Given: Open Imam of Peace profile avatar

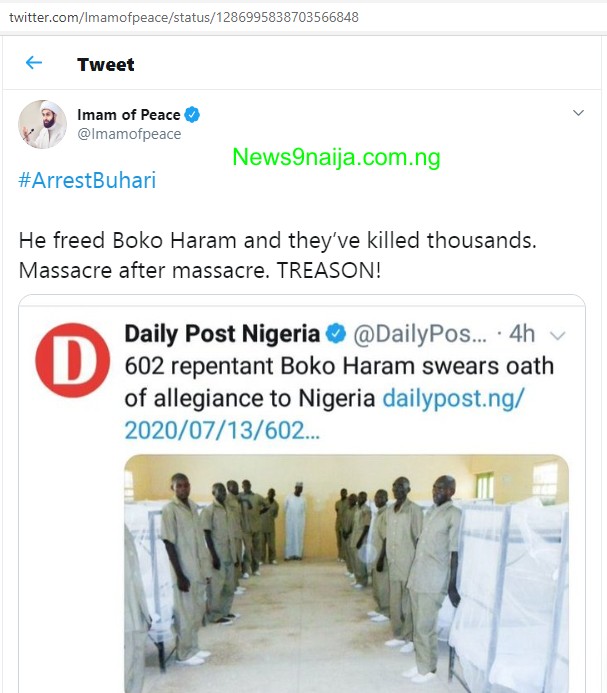Looking at the screenshot, I should click(43, 124).
